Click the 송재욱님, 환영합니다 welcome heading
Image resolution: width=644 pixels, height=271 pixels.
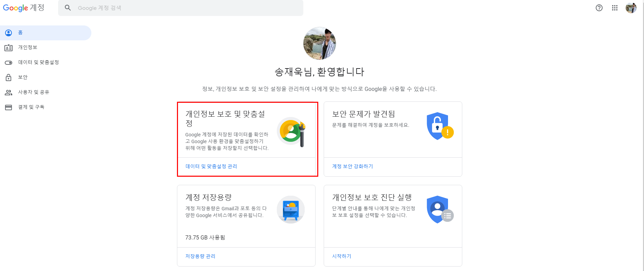pyautogui.click(x=319, y=72)
